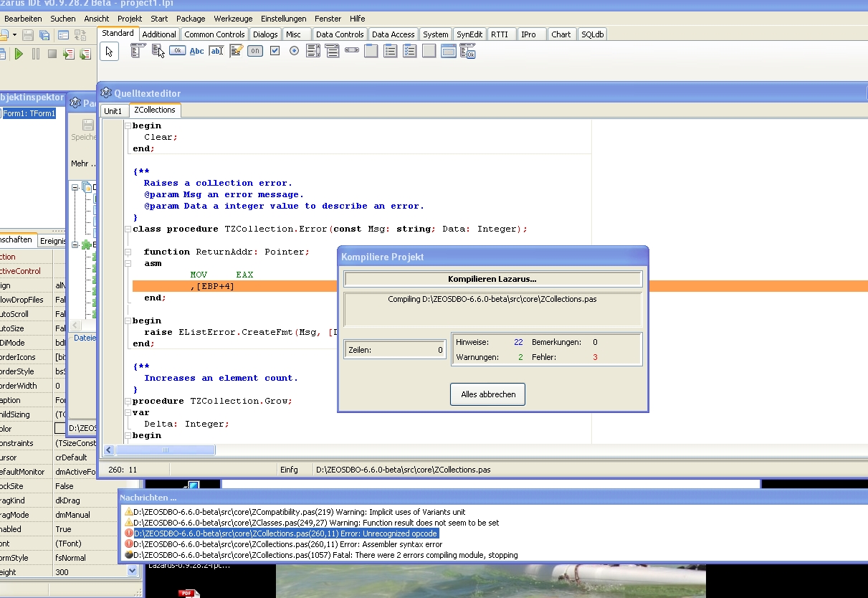Select the 'Assembler syntax error' message
868x598 pixels.
(x=287, y=544)
